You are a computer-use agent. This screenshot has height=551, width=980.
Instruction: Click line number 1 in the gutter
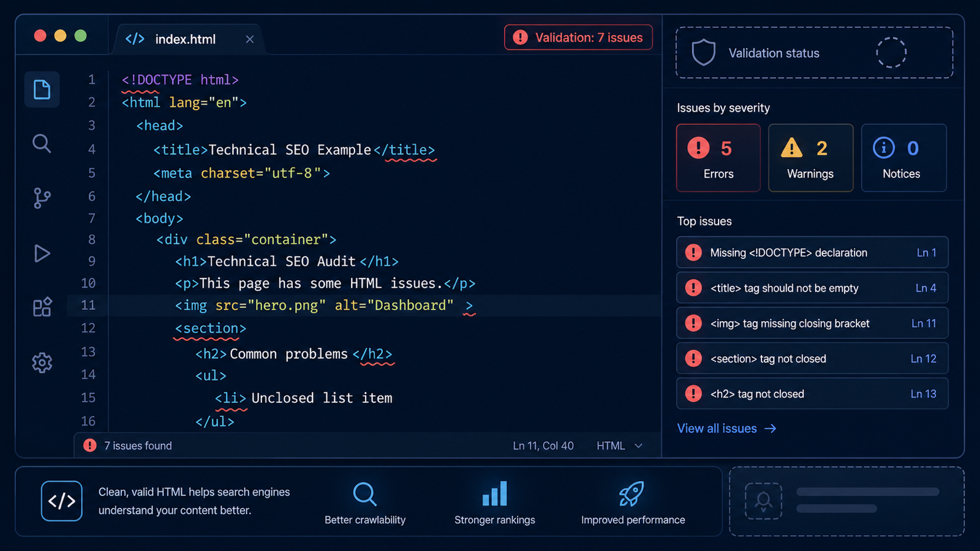(91, 80)
